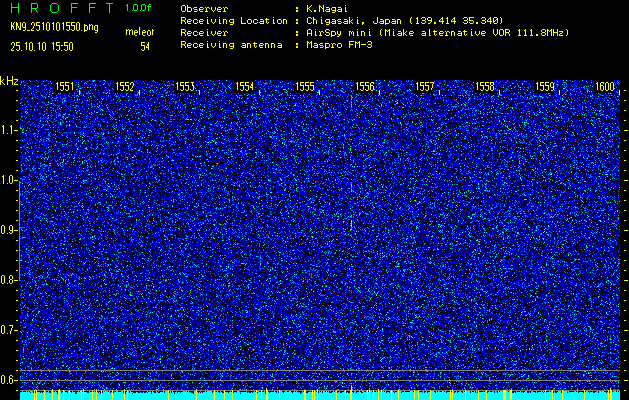Click the HROFFT title text
Screen dimensions: 629x400
coord(60,8)
